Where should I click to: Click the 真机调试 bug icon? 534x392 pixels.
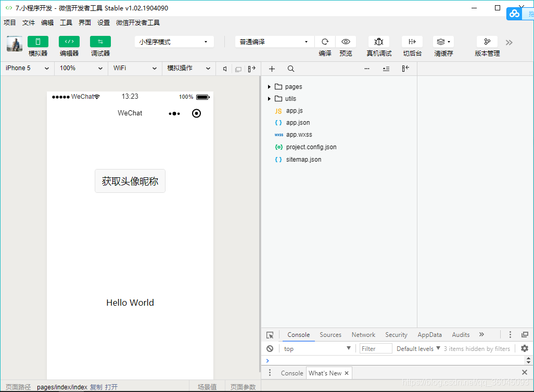[379, 42]
